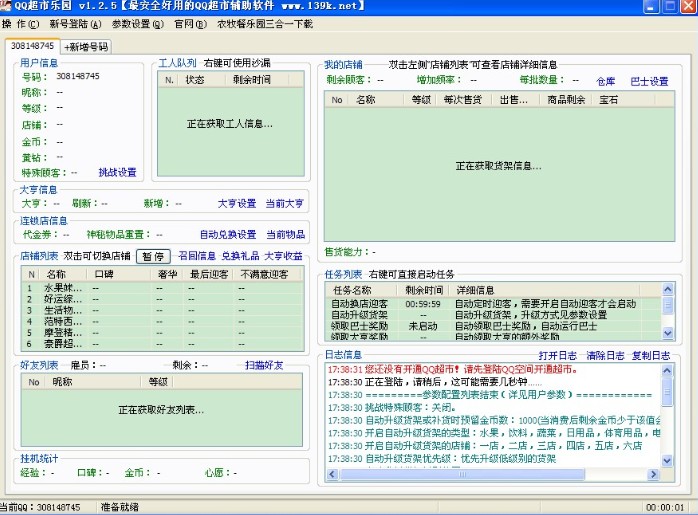Image resolution: width=698 pixels, height=515 pixels.
Task: Click log panel scroll up arrow
Action: click(667, 370)
